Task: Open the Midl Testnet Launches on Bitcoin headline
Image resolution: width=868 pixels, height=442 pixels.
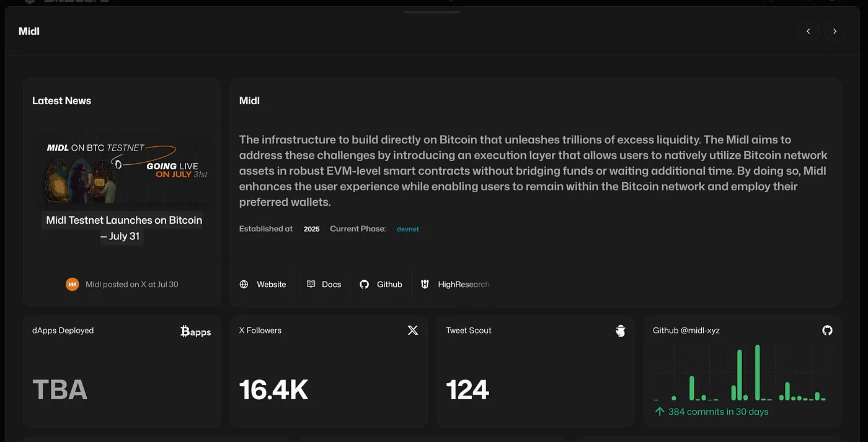Action: (122, 228)
